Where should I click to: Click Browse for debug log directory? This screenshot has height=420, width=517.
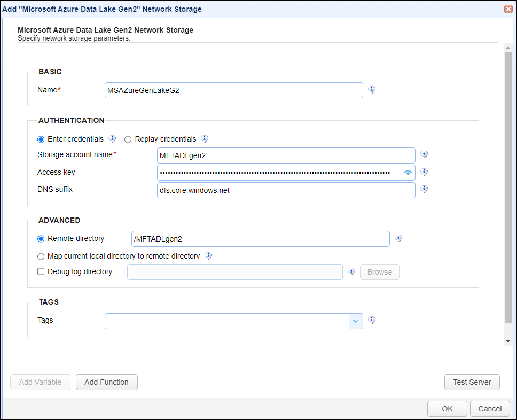point(380,272)
